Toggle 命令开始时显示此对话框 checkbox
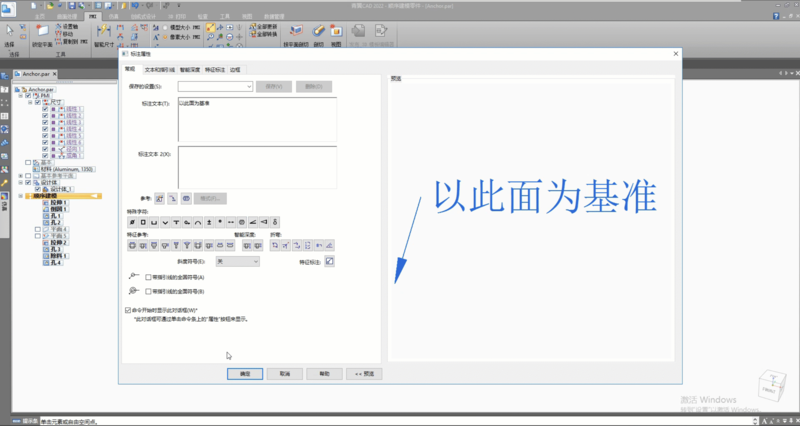 tap(128, 311)
